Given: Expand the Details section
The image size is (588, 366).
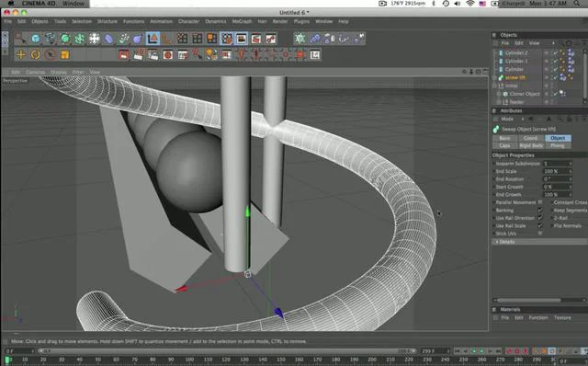Looking at the screenshot, I should pyautogui.click(x=539, y=242).
